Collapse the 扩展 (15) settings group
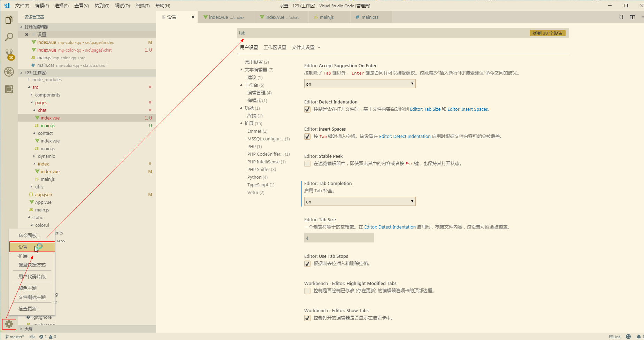The image size is (644, 340). tap(241, 123)
